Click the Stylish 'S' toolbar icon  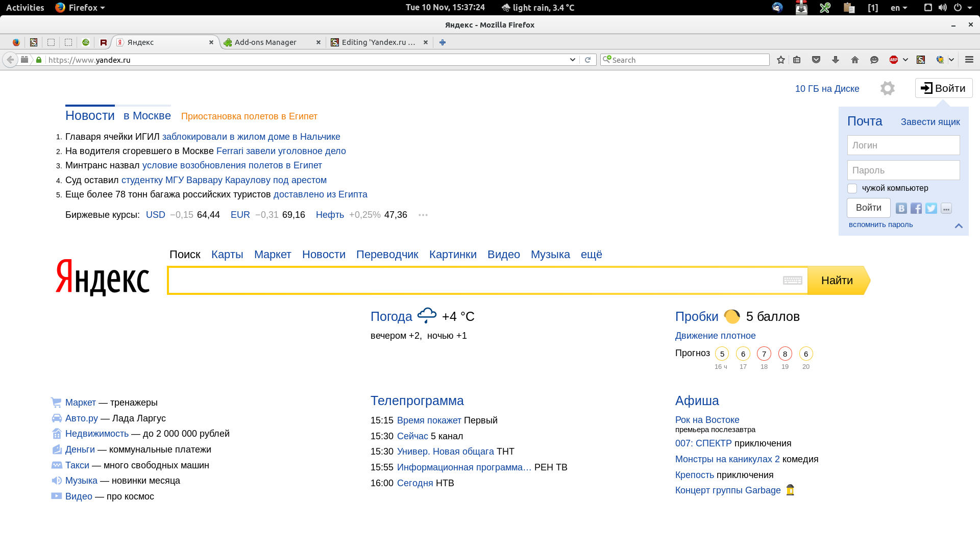click(921, 60)
